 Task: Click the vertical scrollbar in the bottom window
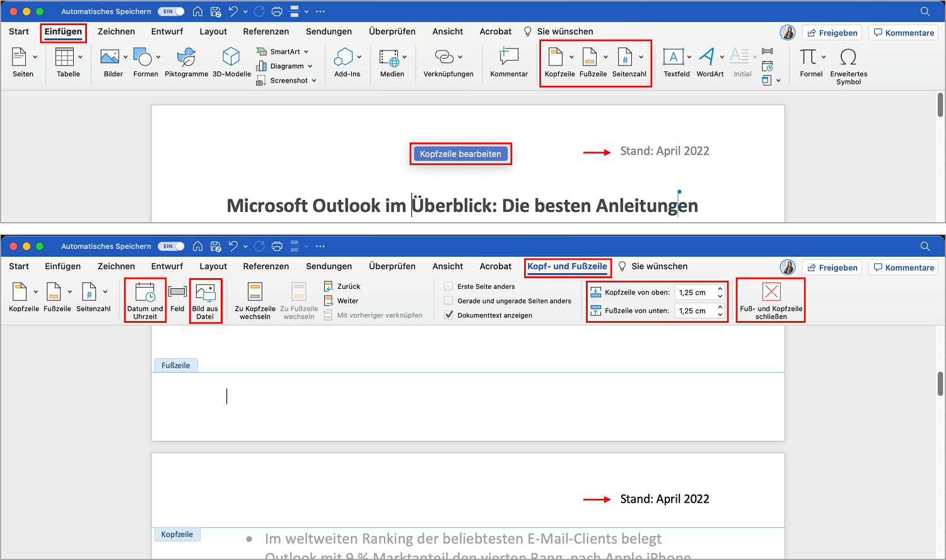pyautogui.click(x=940, y=383)
